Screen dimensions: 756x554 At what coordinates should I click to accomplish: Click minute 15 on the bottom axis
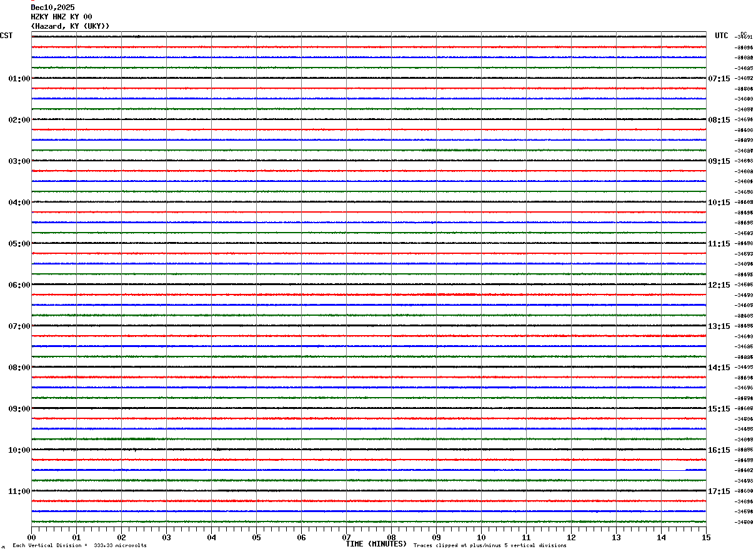[706, 538]
